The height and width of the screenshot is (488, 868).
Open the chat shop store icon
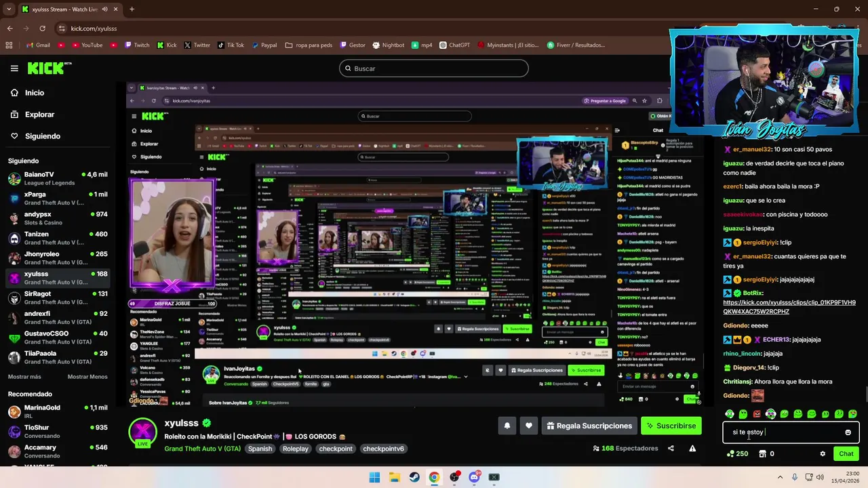(x=762, y=453)
